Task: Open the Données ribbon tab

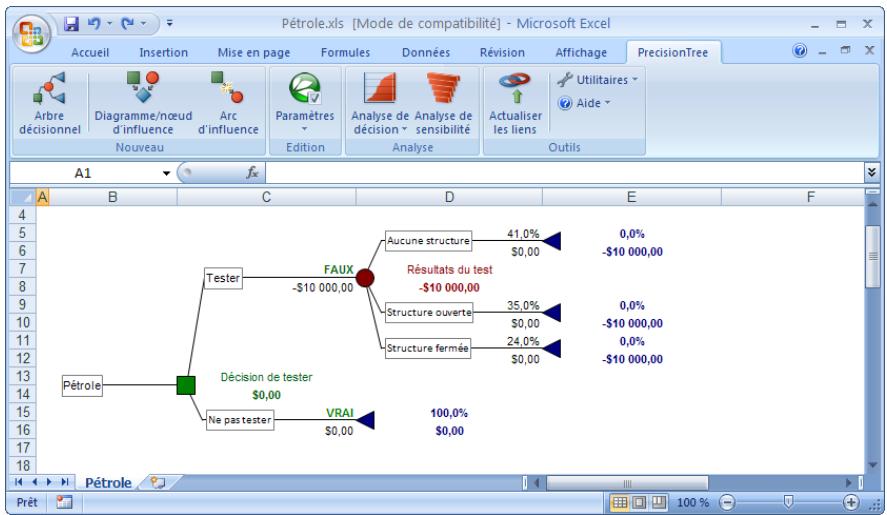Action: (425, 52)
